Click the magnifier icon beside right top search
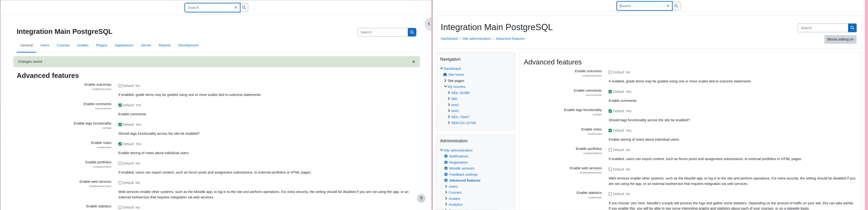Viewport: 868px width, 210px height. (x=676, y=6)
